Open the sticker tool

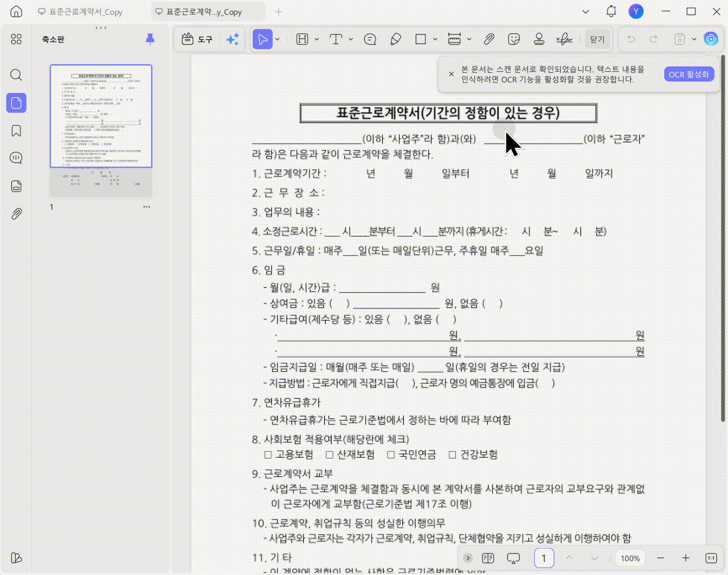(x=514, y=40)
